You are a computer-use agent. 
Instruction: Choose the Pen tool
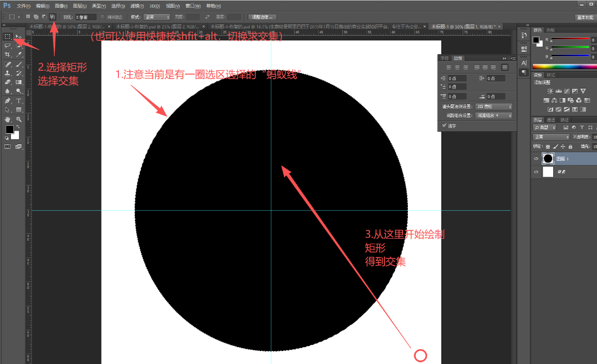tap(7, 100)
